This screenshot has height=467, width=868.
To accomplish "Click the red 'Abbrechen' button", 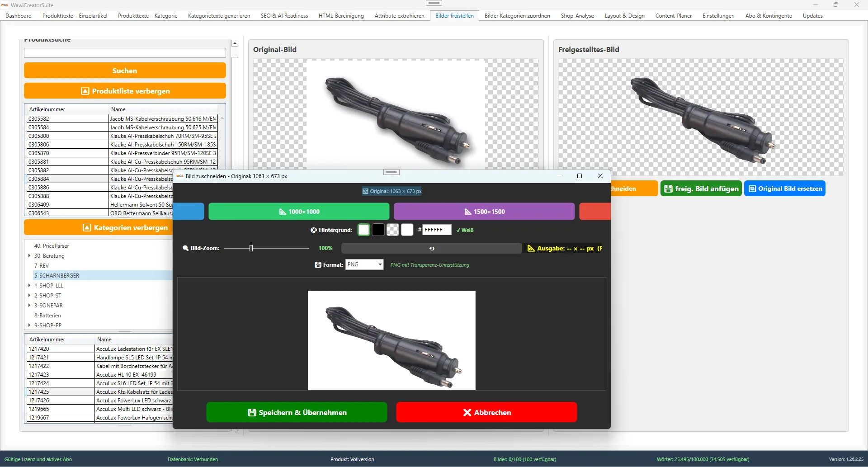I will click(x=486, y=412).
